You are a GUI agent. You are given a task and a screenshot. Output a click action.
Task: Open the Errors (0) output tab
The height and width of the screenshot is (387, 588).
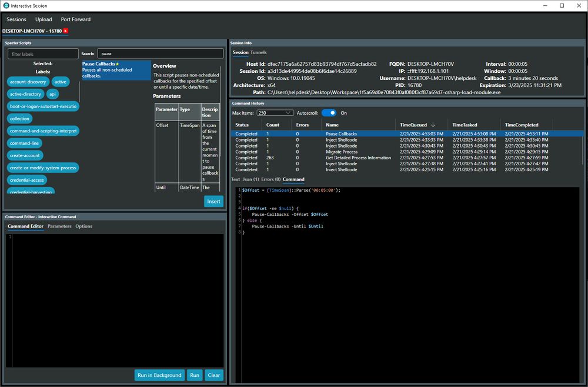pyautogui.click(x=270, y=179)
